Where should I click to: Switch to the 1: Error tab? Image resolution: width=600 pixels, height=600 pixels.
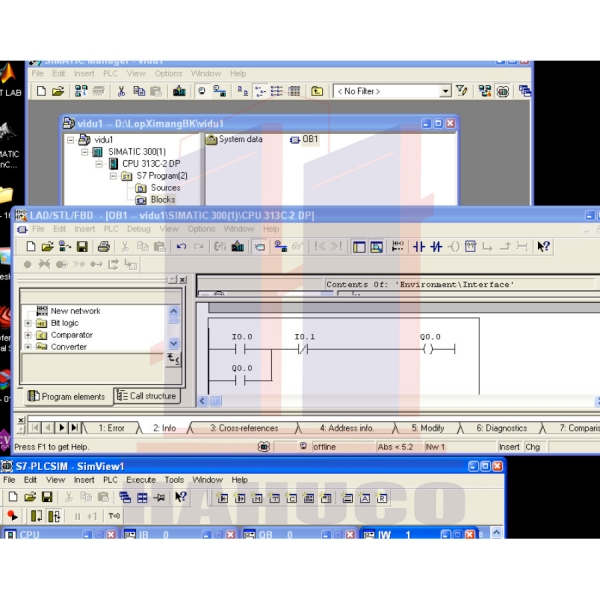pos(111,428)
